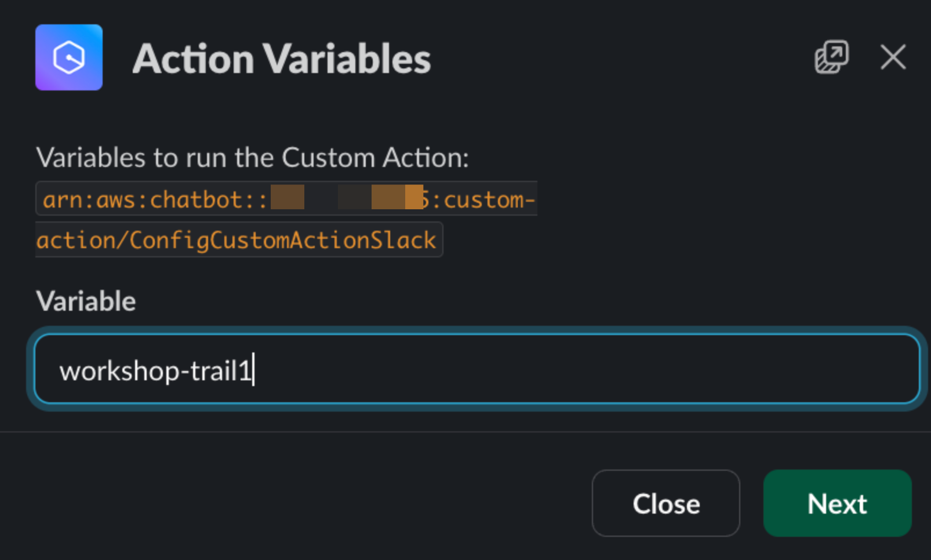The height and width of the screenshot is (560, 931).
Task: Click the redacted account ID blocks
Action: click(x=347, y=197)
